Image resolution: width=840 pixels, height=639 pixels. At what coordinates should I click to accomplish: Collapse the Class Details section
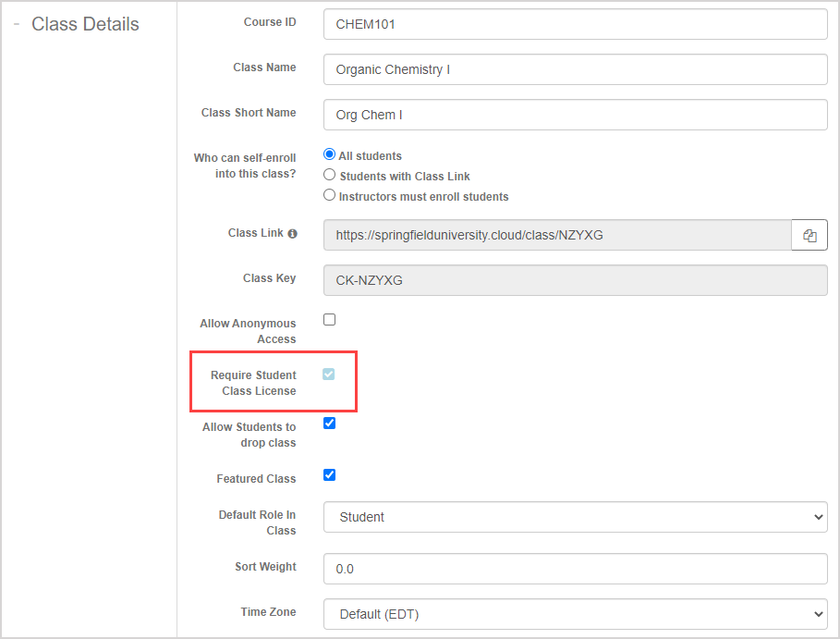(17, 25)
